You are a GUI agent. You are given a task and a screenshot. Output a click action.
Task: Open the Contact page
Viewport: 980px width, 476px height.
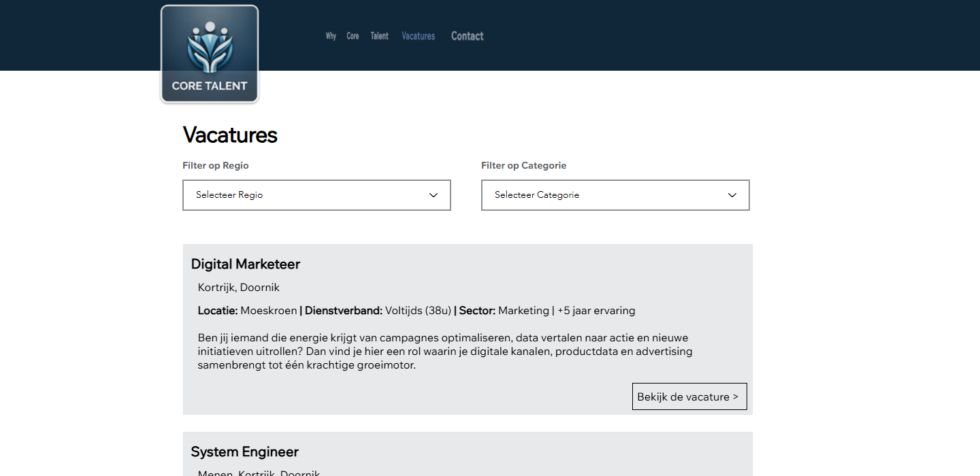(468, 36)
